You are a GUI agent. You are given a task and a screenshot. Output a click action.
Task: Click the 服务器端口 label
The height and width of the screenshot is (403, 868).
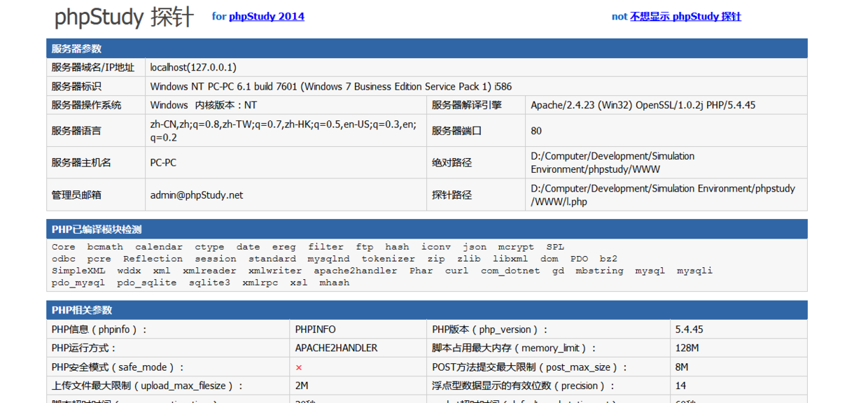[457, 130]
